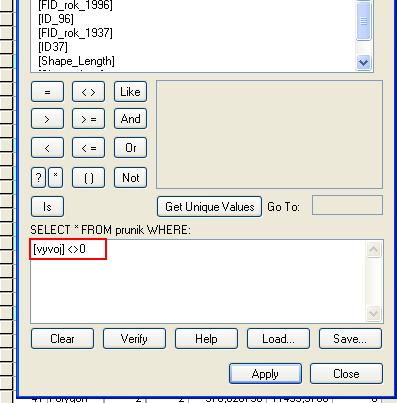
Task: Insert the greater-than operator
Action: click(47, 119)
